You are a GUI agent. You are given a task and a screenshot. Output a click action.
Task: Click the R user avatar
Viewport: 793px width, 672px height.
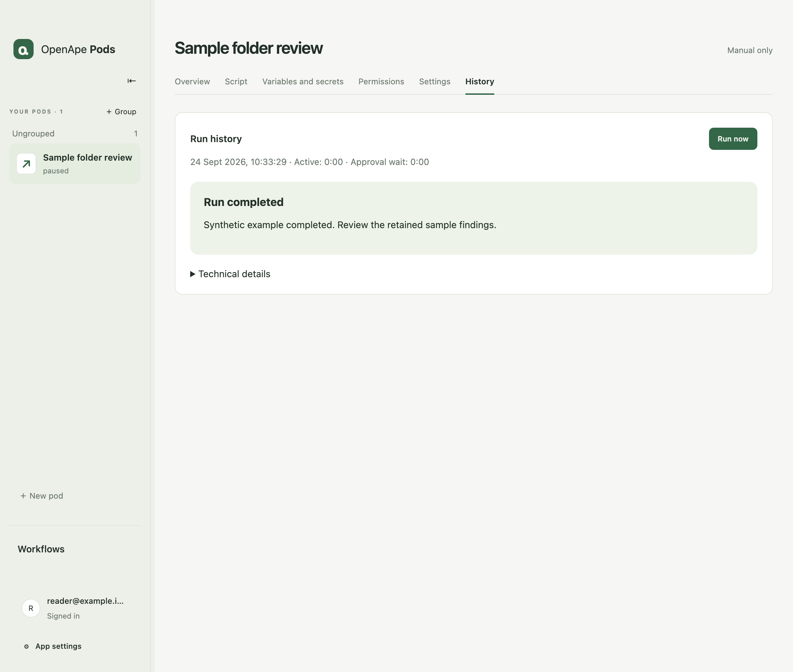point(31,608)
